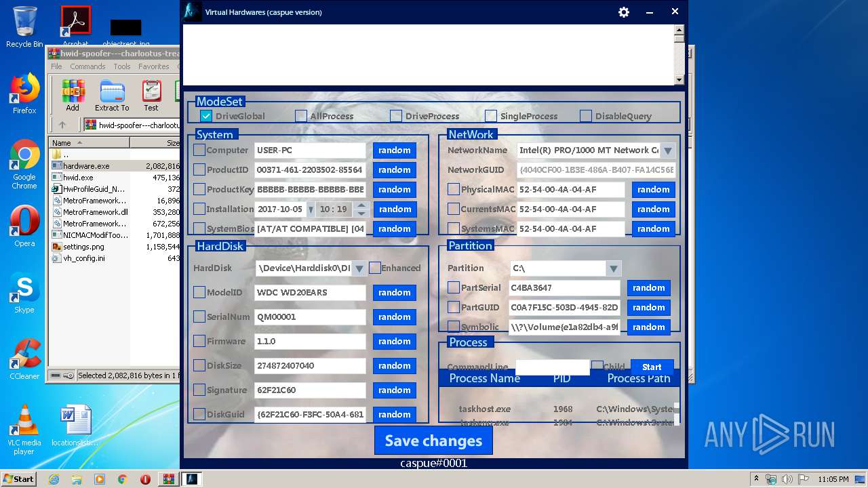Decrease installation time with down arrow
Image resolution: width=868 pixels, height=488 pixels.
(361, 213)
